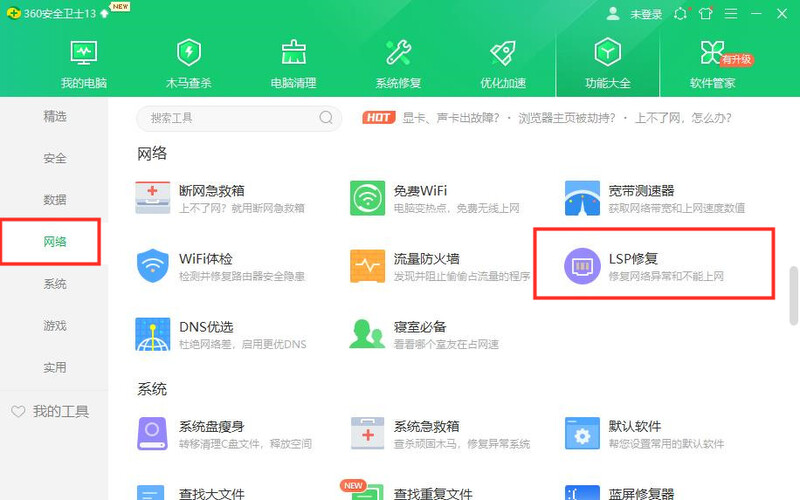Launch the 优化加速 rocket icon
800x500 pixels.
(502, 53)
